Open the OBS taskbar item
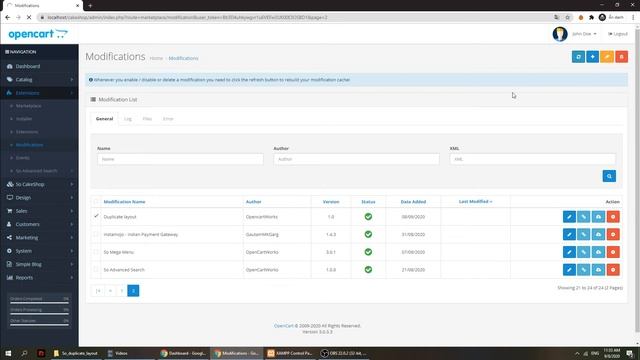Viewport: 640px width, 360px height. (344, 353)
